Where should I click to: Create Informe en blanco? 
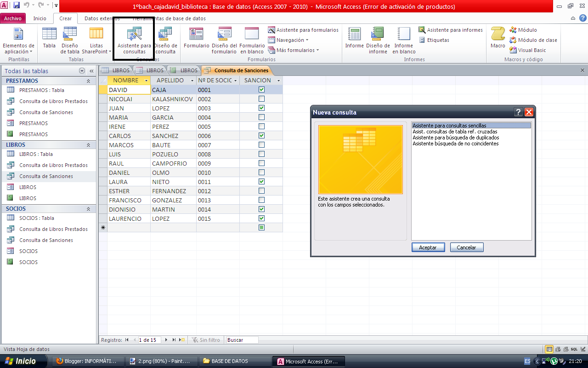pos(404,40)
